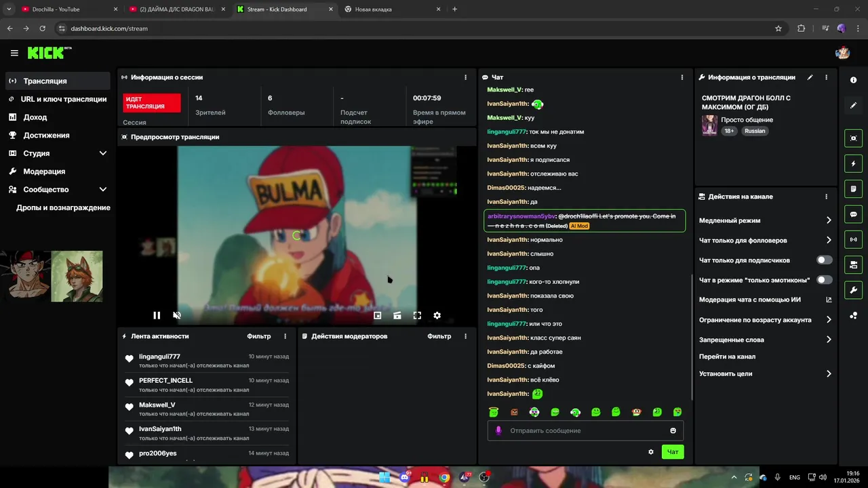
Task: Open Запрещенные слова settings chevron
Action: pos(829,340)
